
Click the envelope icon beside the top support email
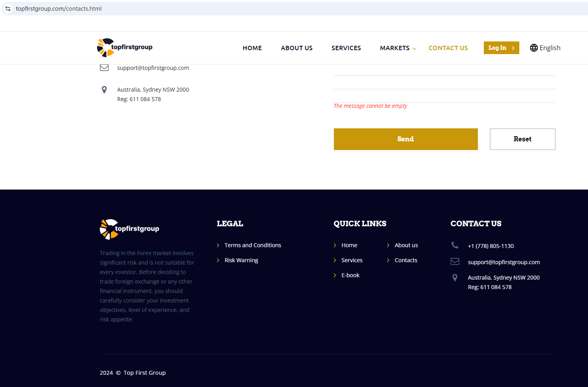(x=104, y=68)
